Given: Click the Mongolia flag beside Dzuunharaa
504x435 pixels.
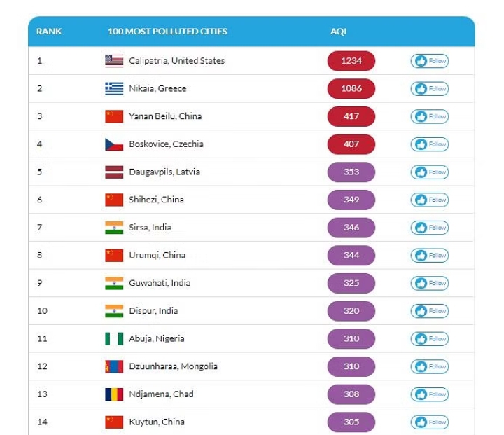Looking at the screenshot, I should click(x=114, y=366).
